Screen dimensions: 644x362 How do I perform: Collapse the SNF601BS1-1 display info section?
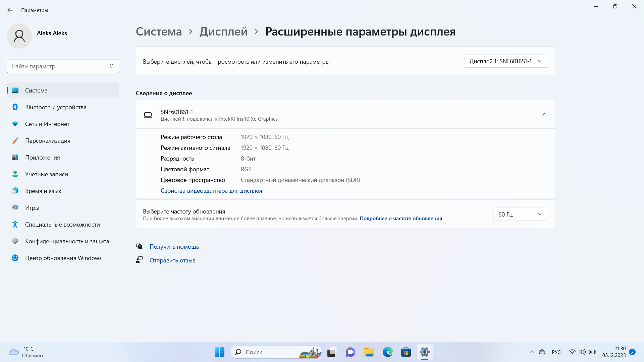544,114
